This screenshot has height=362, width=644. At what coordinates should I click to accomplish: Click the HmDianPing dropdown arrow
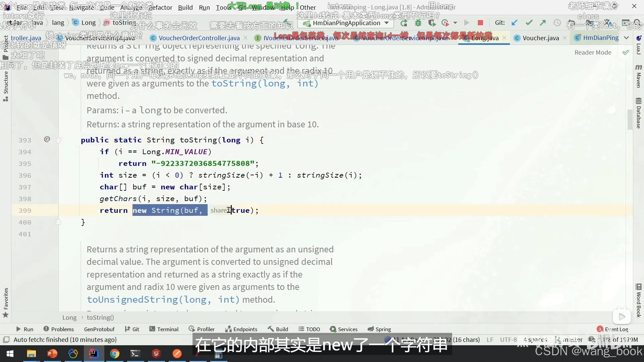(x=389, y=22)
